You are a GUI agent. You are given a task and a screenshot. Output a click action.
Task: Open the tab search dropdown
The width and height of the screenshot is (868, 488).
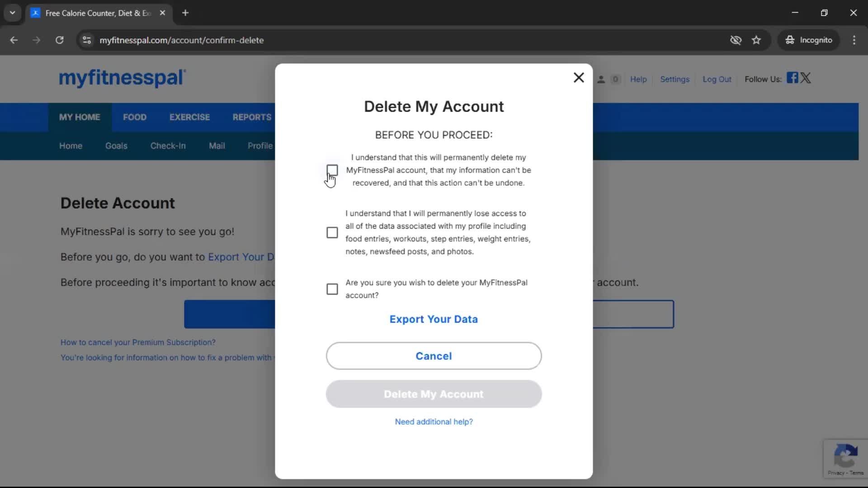(12, 13)
